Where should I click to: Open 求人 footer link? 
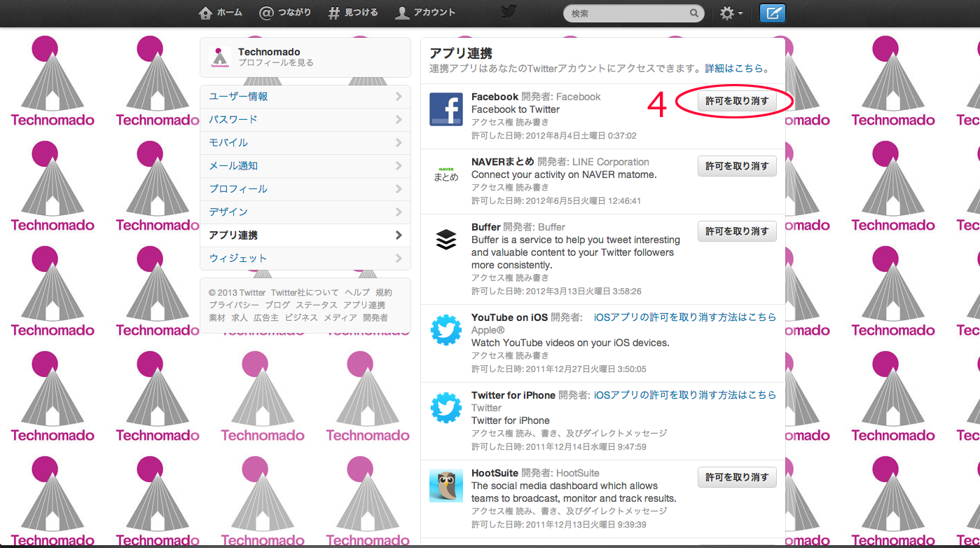pos(240,318)
